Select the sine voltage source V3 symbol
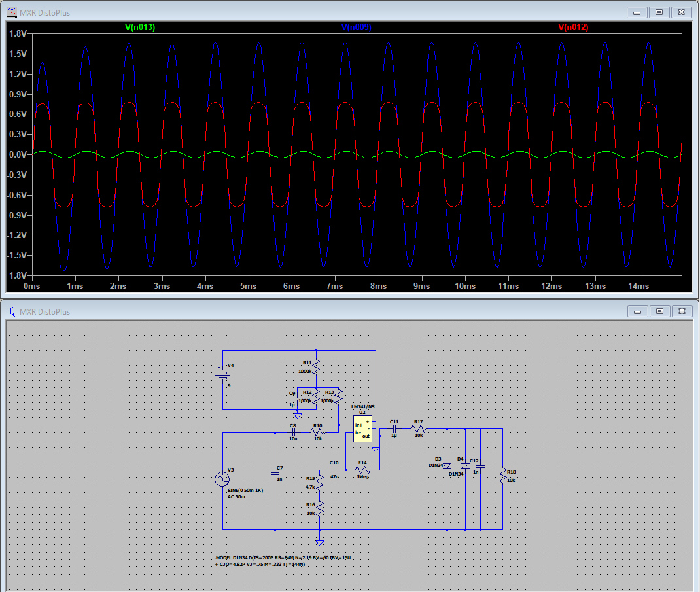 (222, 479)
